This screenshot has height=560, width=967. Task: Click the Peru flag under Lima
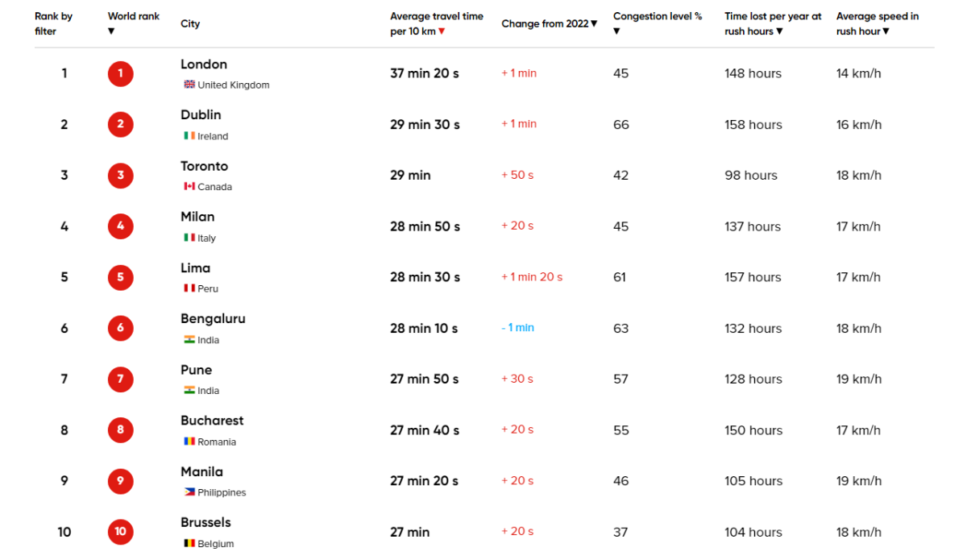(189, 288)
